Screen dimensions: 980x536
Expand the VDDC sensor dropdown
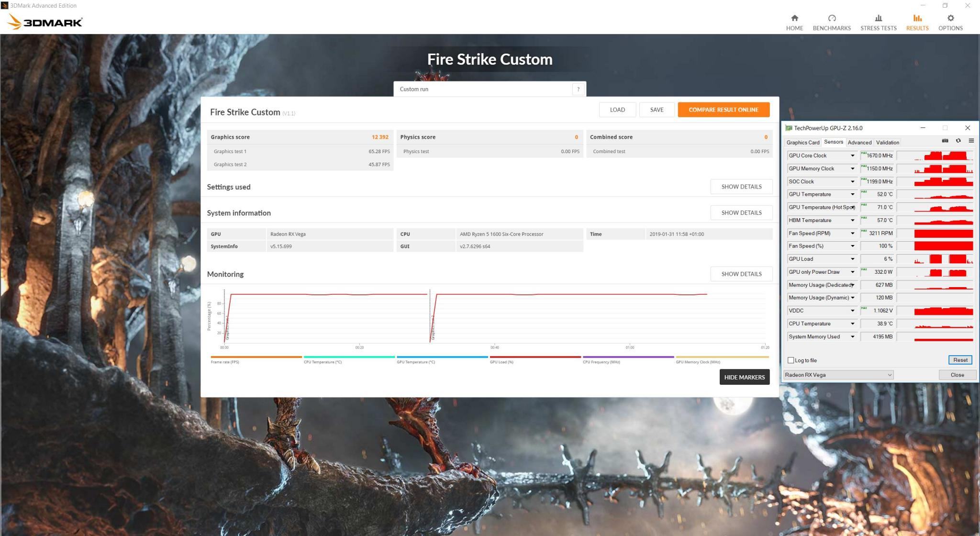point(852,311)
